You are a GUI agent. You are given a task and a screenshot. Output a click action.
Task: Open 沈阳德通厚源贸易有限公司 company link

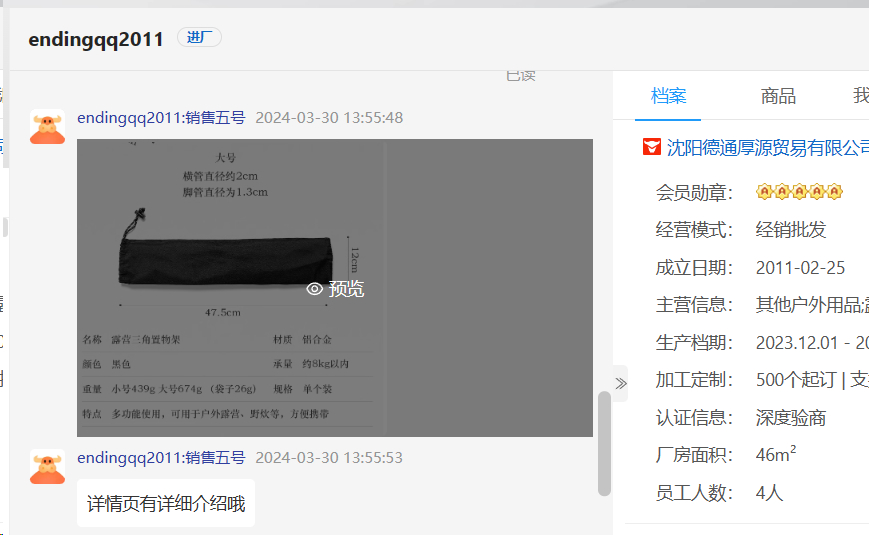pos(768,147)
